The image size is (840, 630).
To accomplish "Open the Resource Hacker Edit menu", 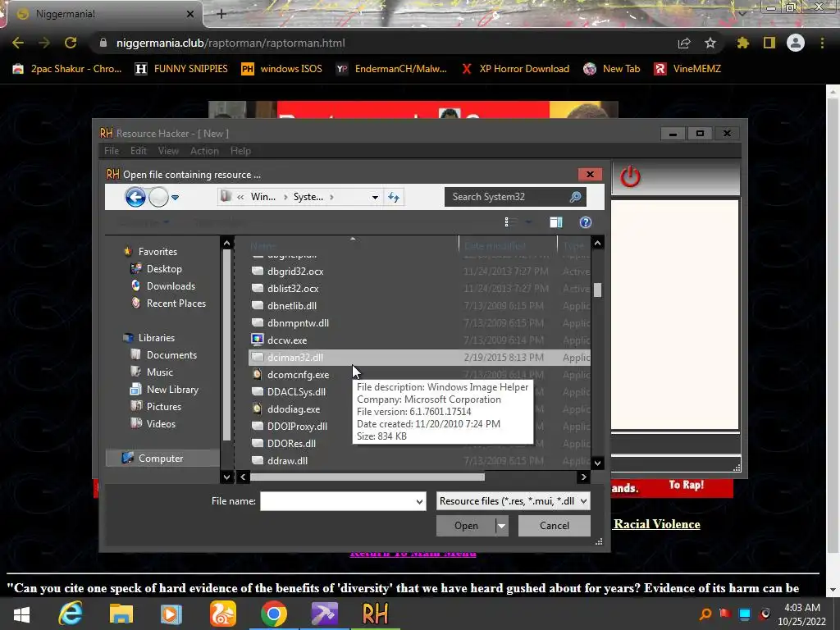I will click(x=138, y=151).
